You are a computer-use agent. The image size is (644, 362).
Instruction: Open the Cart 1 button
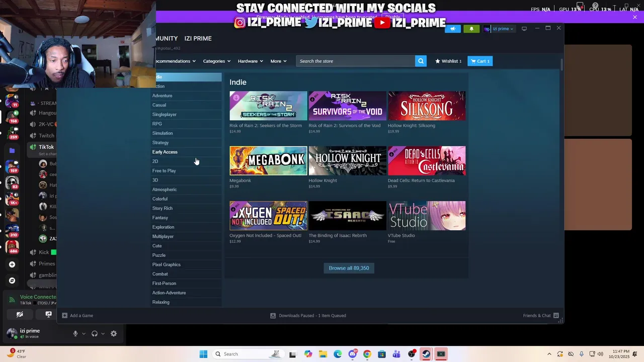pos(480,61)
